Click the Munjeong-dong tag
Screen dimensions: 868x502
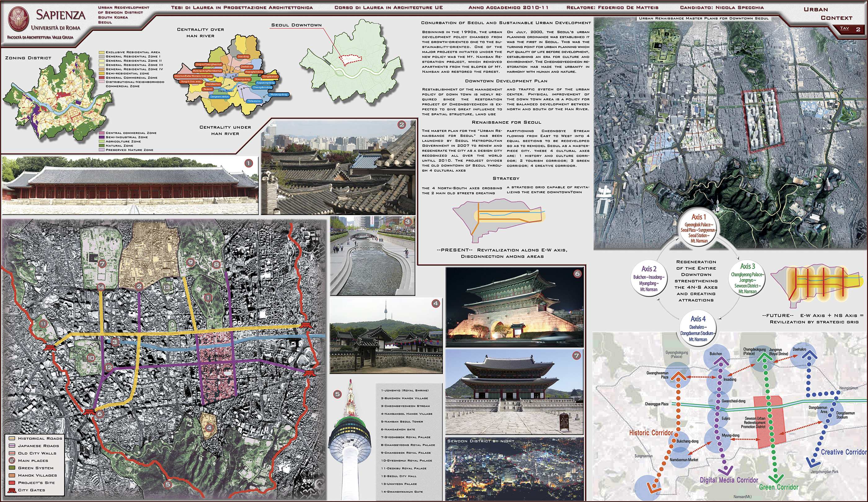click(279, 94)
